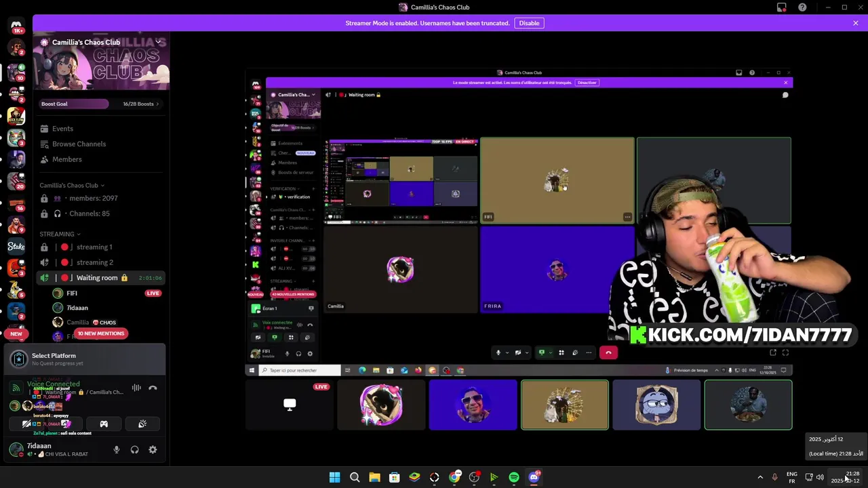Open Discord direct messages home icon
The height and width of the screenshot is (488, 868).
tap(17, 26)
